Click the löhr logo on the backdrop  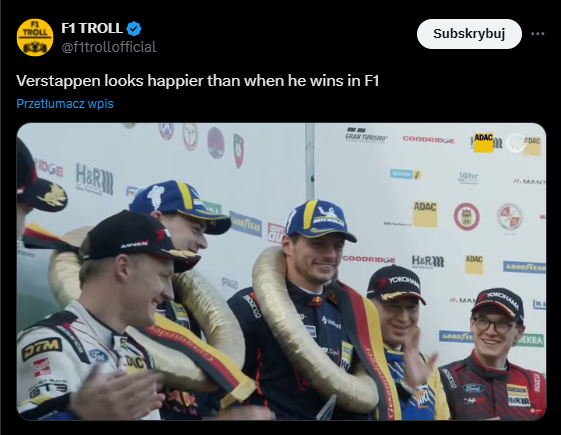click(x=468, y=177)
